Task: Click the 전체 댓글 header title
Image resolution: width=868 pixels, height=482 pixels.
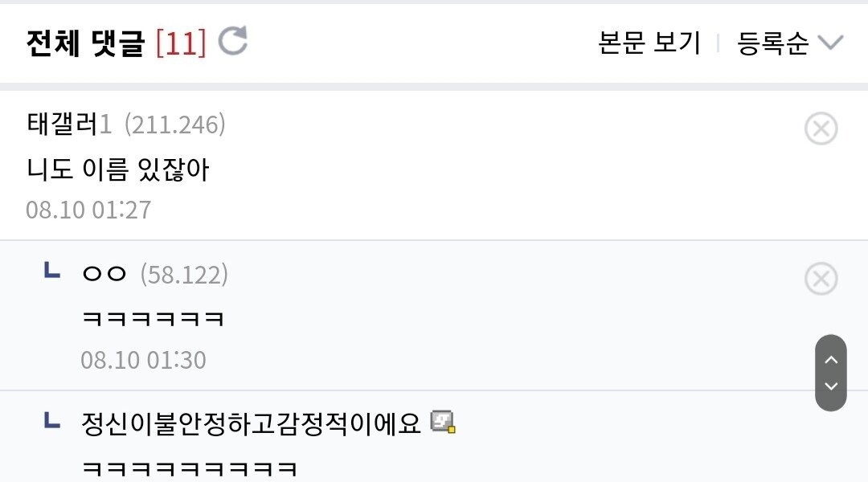Action: (x=85, y=43)
